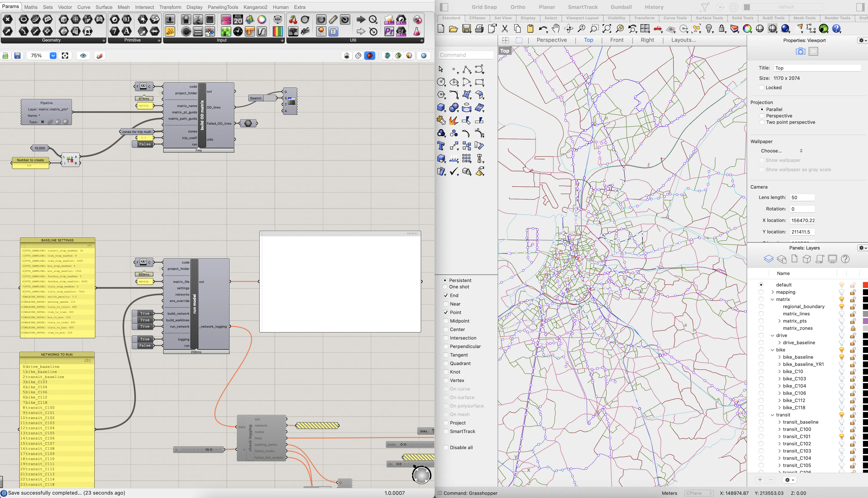Image resolution: width=868 pixels, height=498 pixels.
Task: Expand the drive_baseline sublayer
Action: pos(779,342)
